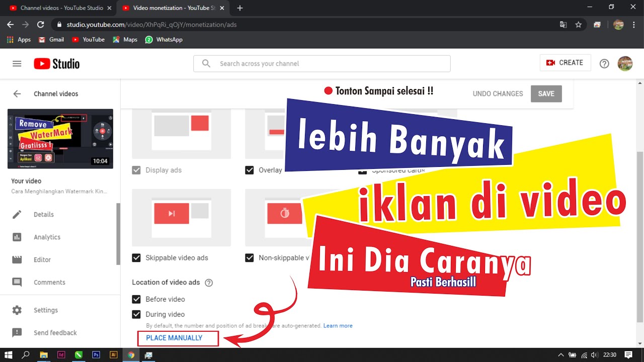Click the magnifier icon in channel search
The width and height of the screenshot is (644, 362).
[x=206, y=63]
